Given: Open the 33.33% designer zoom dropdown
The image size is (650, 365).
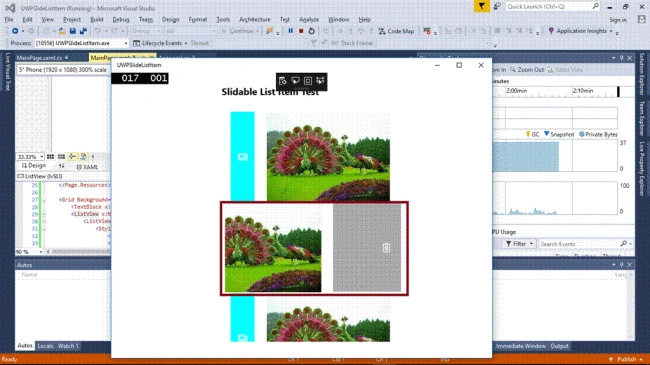Looking at the screenshot, I should 42,157.
